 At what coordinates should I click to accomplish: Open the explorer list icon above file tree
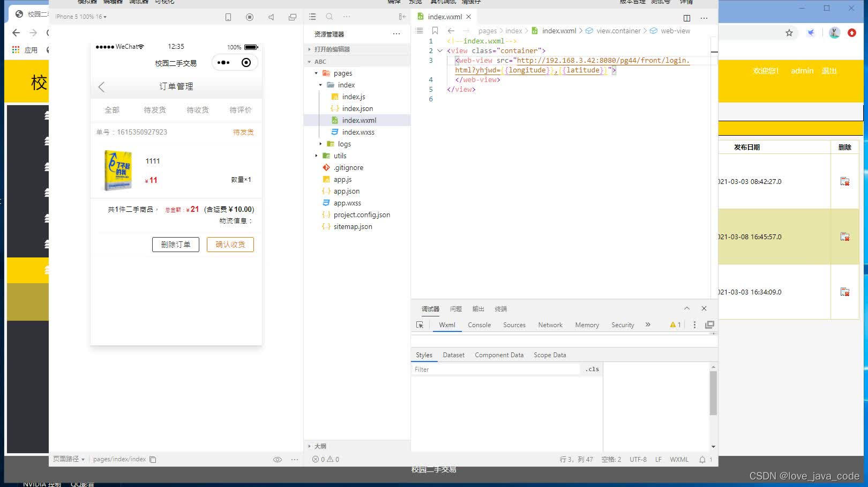312,17
